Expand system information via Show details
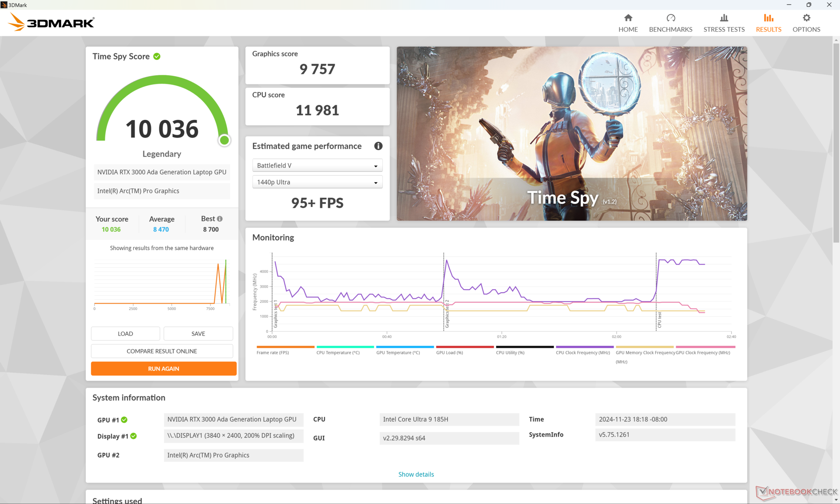Screen dimensions: 840x504 pyautogui.click(x=416, y=474)
